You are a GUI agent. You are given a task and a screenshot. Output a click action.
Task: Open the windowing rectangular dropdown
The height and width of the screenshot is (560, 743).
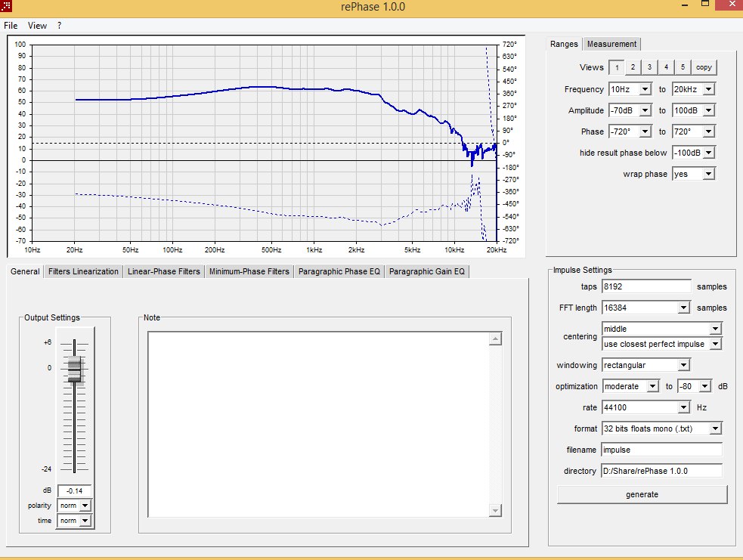click(x=683, y=365)
